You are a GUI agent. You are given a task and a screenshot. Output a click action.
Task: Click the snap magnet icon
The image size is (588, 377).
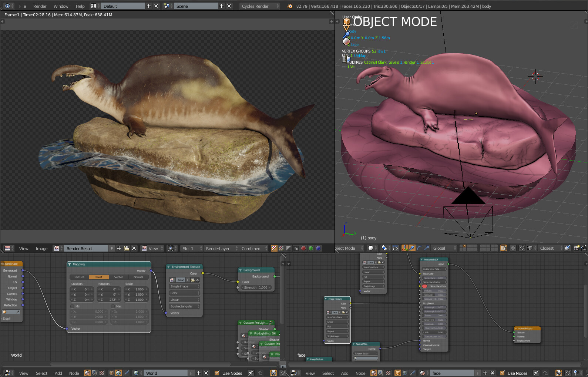522,248
